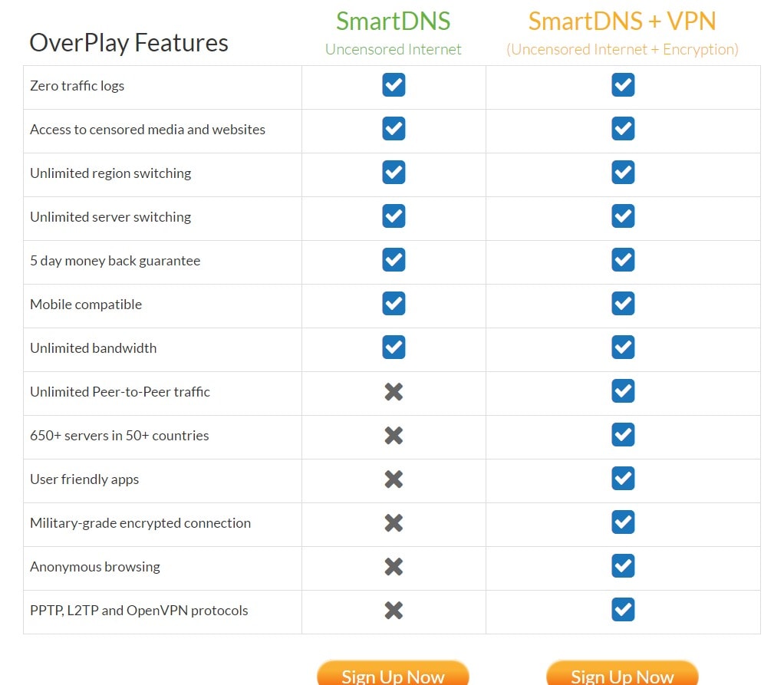This screenshot has width=784, height=685.
Task: Click the X icon for Anonymous browsing
Action: point(394,567)
